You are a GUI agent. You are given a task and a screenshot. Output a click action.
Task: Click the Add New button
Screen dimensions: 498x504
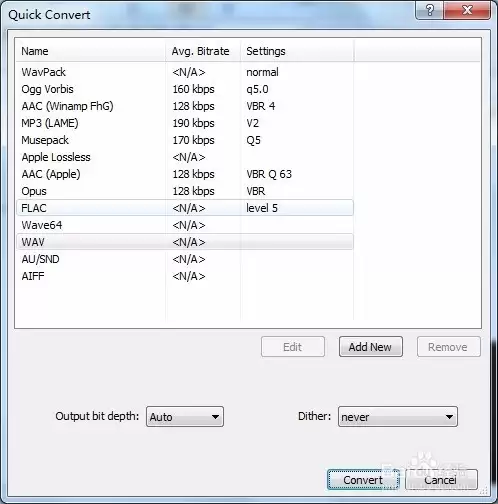tap(370, 347)
